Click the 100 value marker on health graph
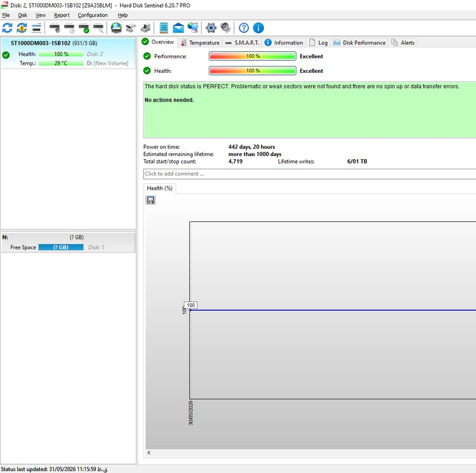This screenshot has width=476, height=473. pos(190,305)
